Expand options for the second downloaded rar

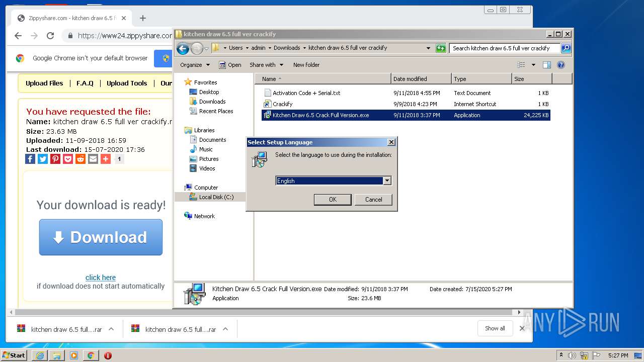tap(225, 329)
